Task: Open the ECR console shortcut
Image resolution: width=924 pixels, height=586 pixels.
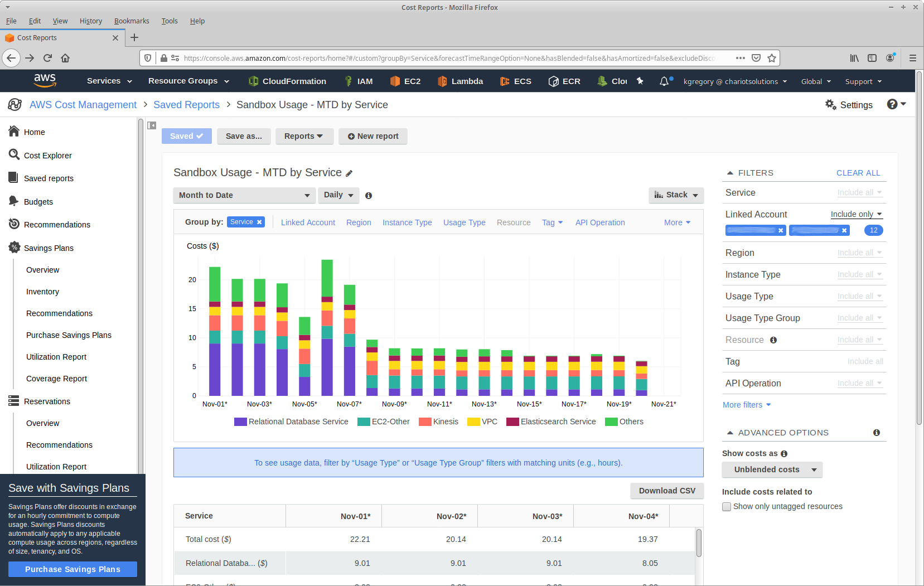Action: pyautogui.click(x=564, y=81)
